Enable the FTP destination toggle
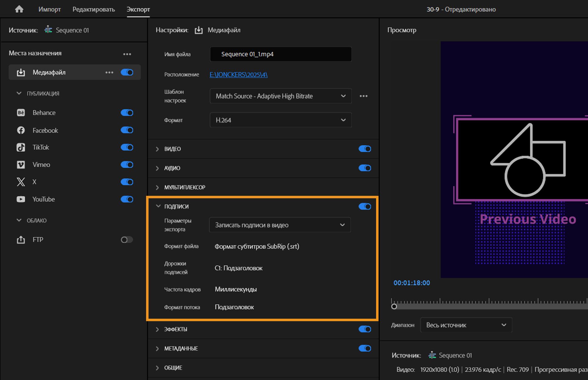This screenshot has width=588, height=380. (x=126, y=240)
